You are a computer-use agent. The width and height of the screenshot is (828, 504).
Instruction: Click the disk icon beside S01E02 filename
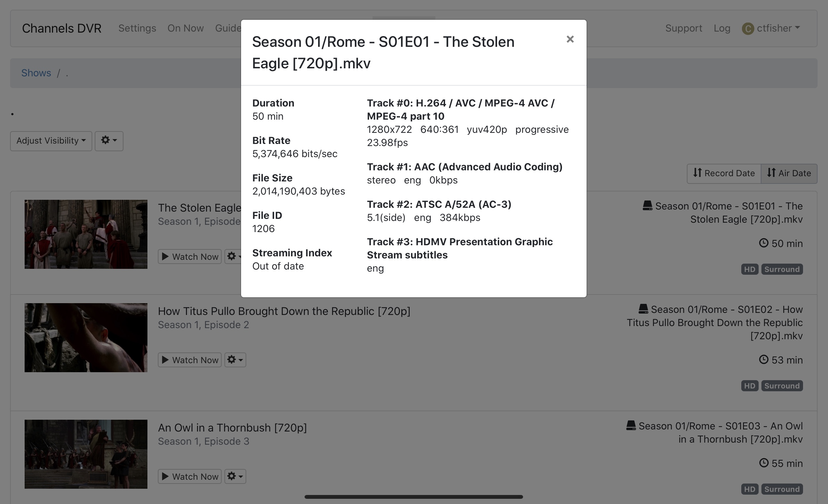[x=643, y=309]
